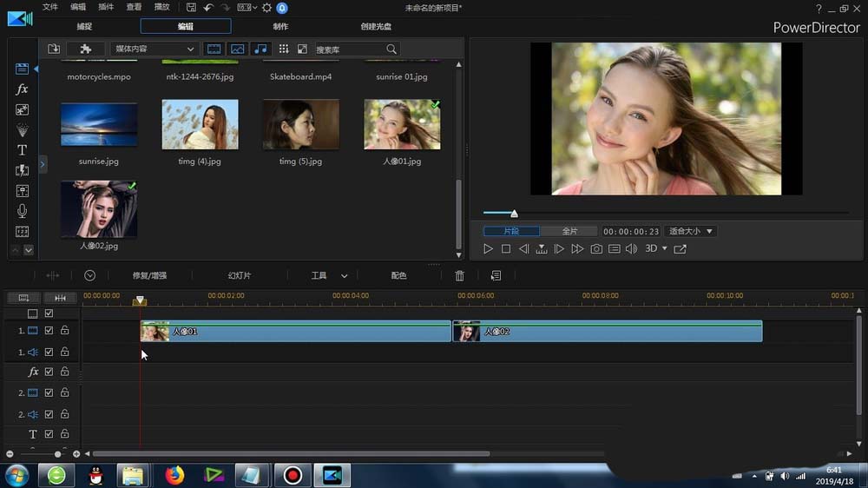Lock audio track 2
Viewport: 868px width, 488px height.
pyautogui.click(x=64, y=414)
